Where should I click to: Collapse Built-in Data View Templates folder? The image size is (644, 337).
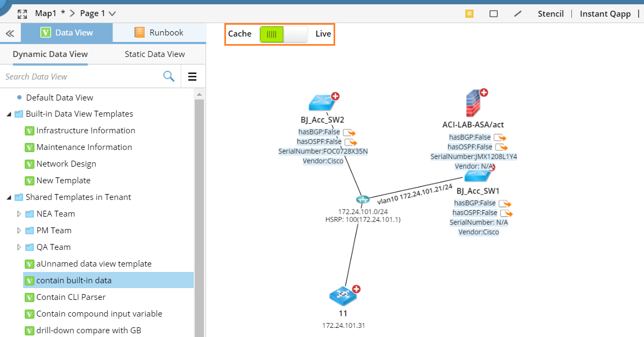tap(9, 114)
